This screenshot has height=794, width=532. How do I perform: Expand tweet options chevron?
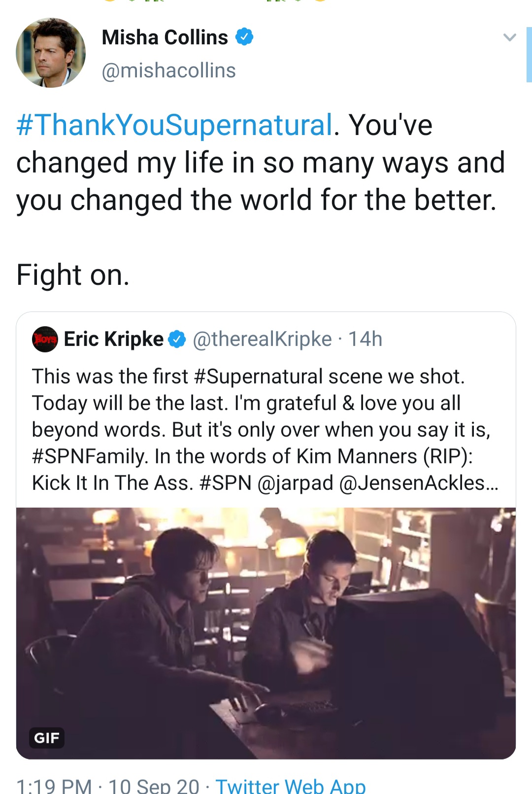click(509, 37)
